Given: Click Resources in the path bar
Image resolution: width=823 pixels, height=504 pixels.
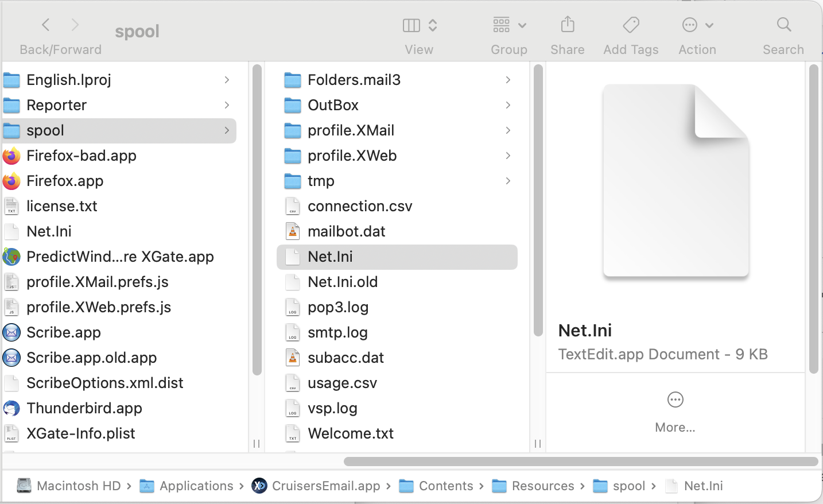Looking at the screenshot, I should point(543,486).
